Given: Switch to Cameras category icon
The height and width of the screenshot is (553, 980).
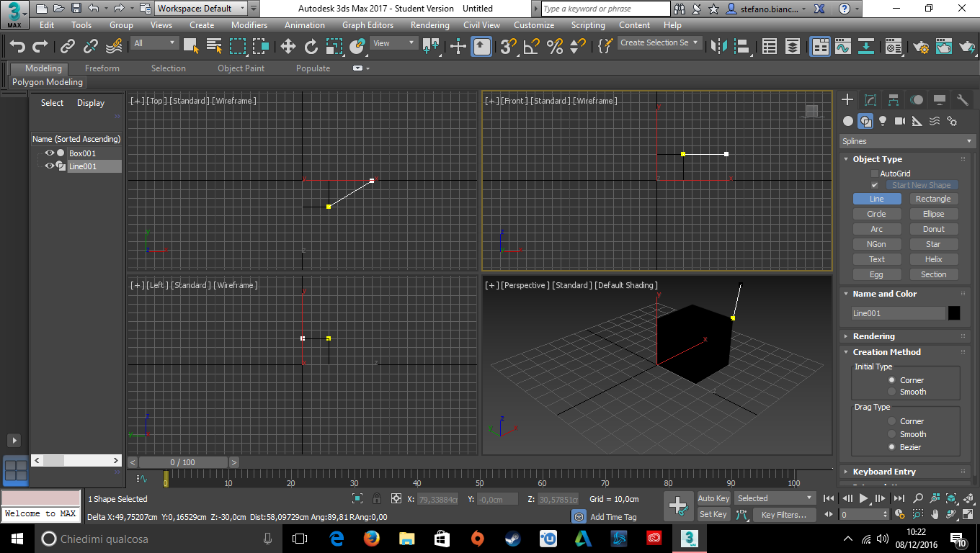Looking at the screenshot, I should 900,121.
